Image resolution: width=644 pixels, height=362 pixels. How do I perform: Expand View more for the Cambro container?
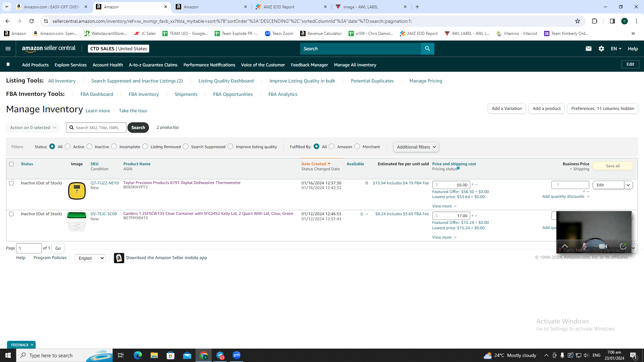coord(444,237)
